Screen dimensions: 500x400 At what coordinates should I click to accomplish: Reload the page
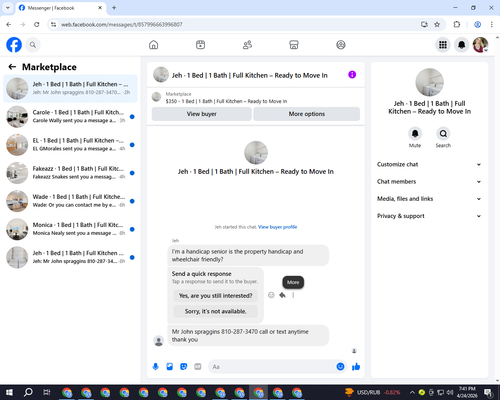[x=37, y=24]
